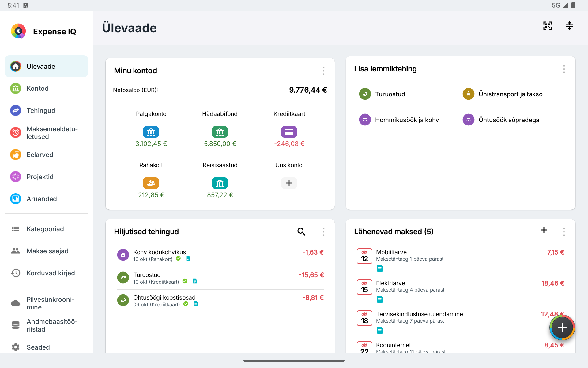Viewport: 588px width, 368px height.
Task: Open Kohv kodukohvikus transaction
Action: 220,255
